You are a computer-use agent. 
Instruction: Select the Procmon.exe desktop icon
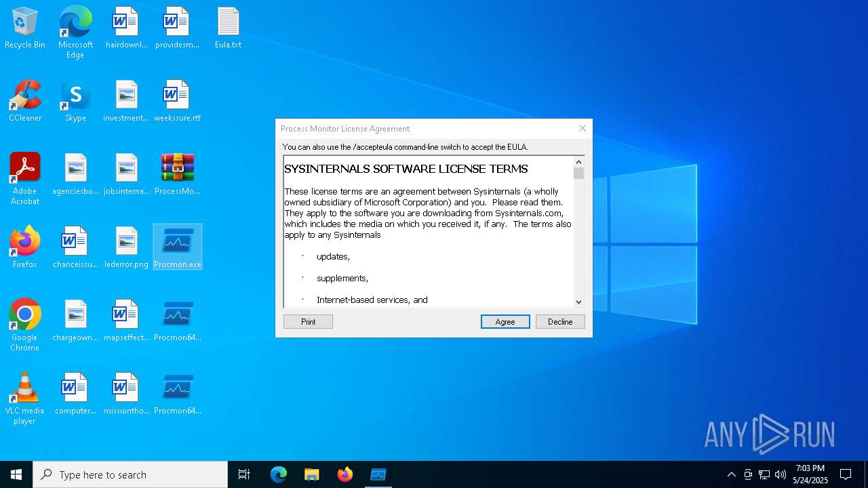(x=177, y=248)
